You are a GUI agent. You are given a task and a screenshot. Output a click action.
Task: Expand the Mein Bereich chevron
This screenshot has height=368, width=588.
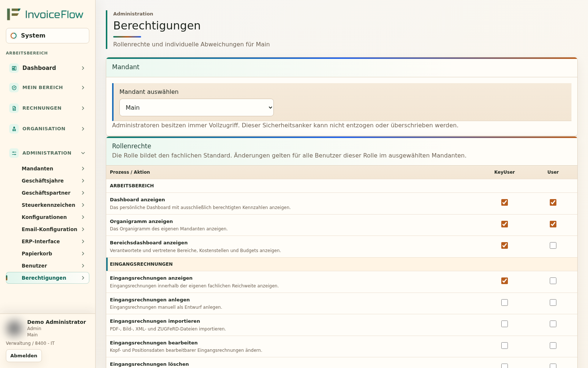click(83, 88)
